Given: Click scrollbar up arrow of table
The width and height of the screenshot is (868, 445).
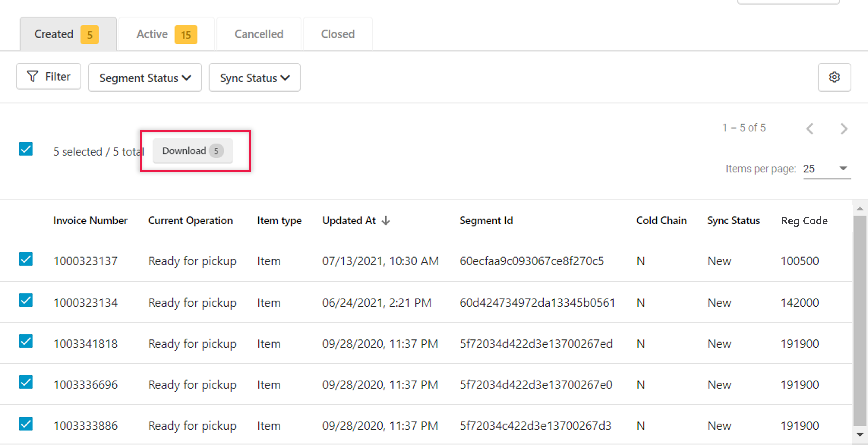Looking at the screenshot, I should click(860, 208).
